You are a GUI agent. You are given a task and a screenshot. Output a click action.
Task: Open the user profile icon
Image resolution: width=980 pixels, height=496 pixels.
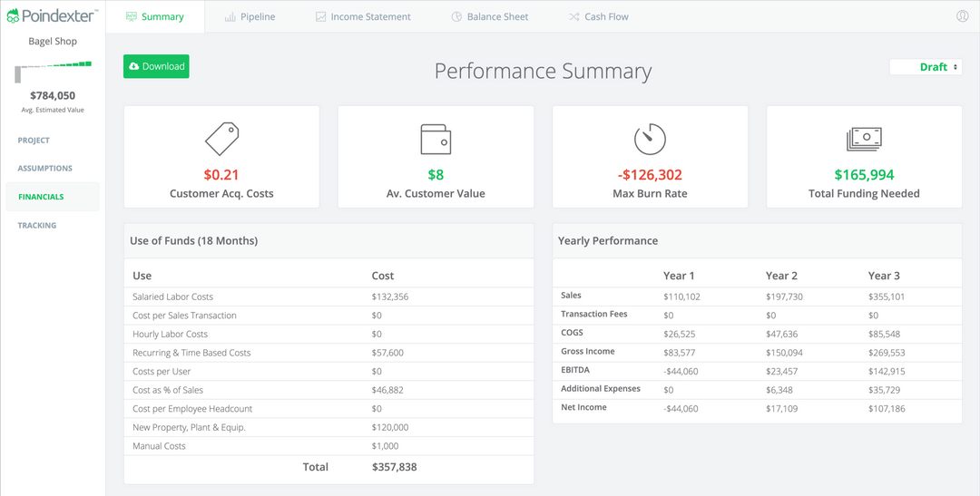(x=963, y=16)
